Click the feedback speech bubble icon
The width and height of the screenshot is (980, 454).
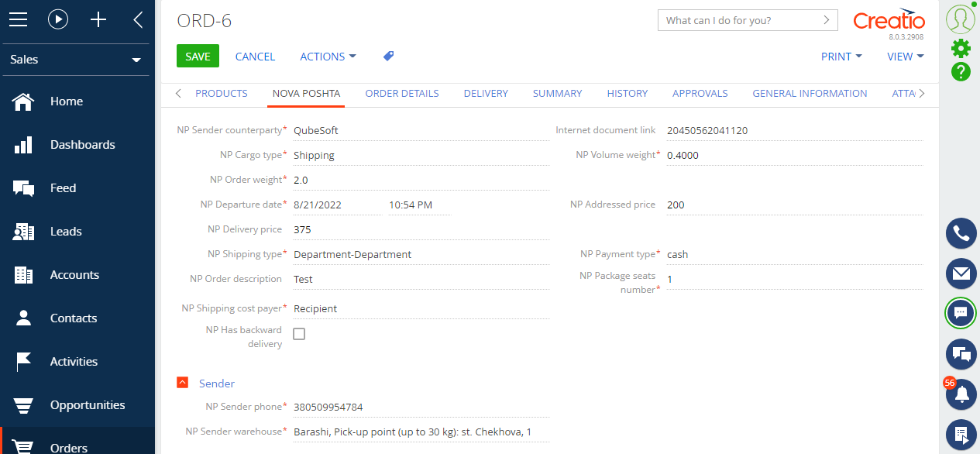961,354
